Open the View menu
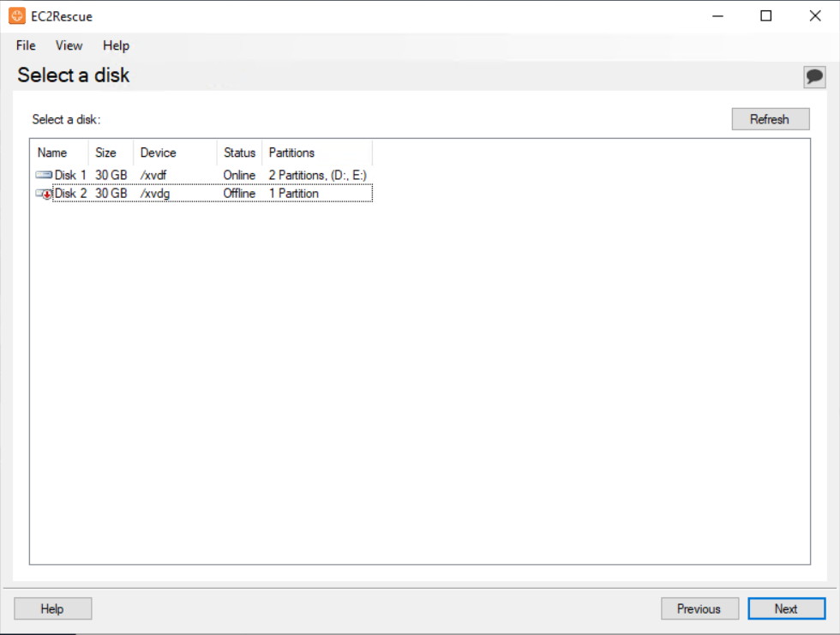The height and width of the screenshot is (635, 840). [x=69, y=45]
